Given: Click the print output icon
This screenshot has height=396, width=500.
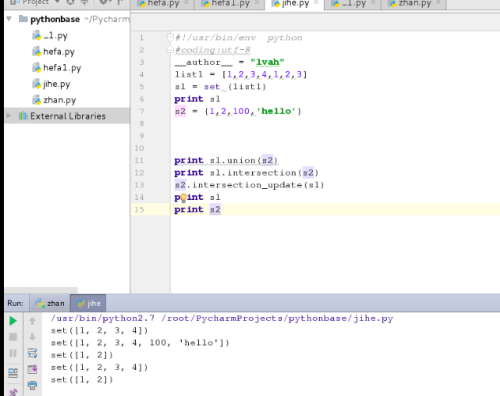Looking at the screenshot, I should point(32,385).
